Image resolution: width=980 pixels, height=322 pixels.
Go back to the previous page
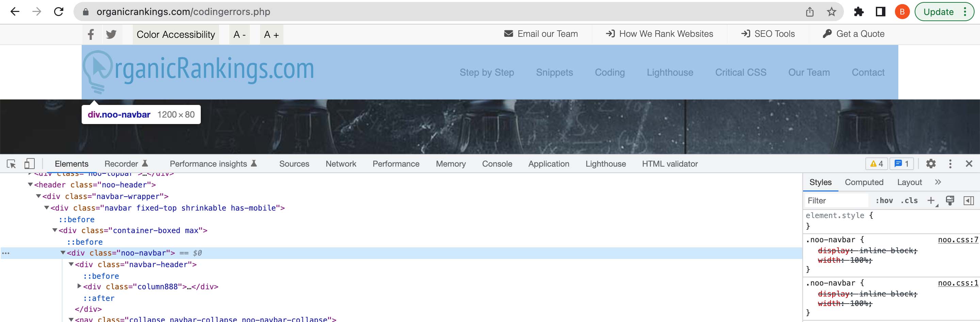14,12
